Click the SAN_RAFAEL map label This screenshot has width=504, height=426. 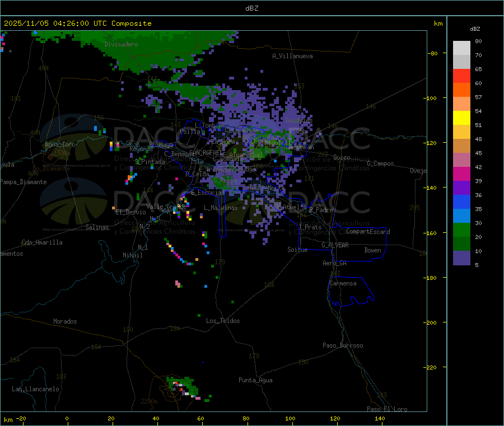point(206,153)
